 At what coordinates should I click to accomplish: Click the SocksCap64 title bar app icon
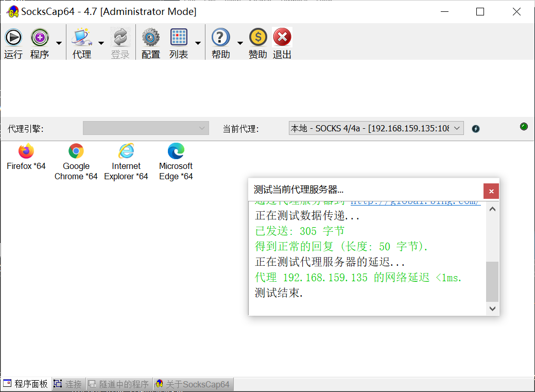point(12,12)
